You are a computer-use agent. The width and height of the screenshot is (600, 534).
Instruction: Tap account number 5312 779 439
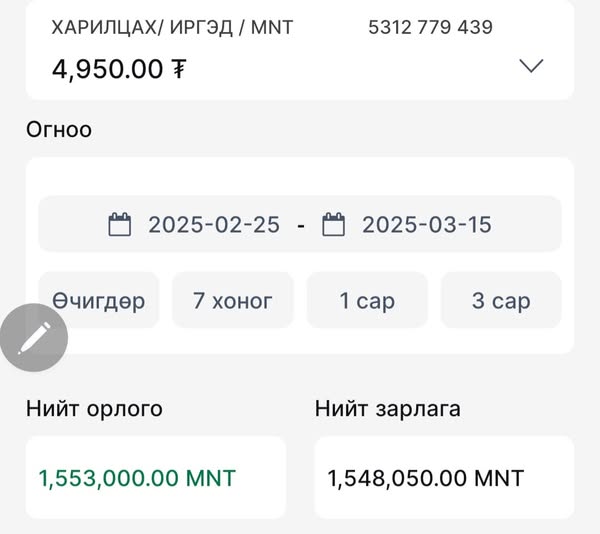(430, 27)
